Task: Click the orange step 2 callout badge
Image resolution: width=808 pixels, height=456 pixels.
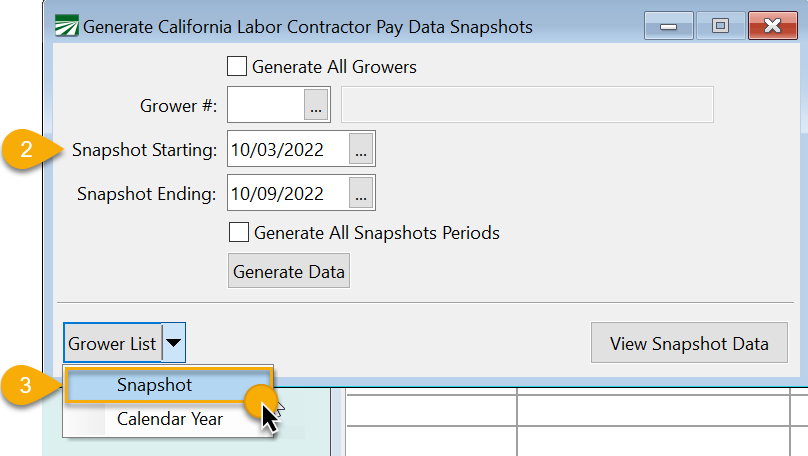Action: (29, 150)
